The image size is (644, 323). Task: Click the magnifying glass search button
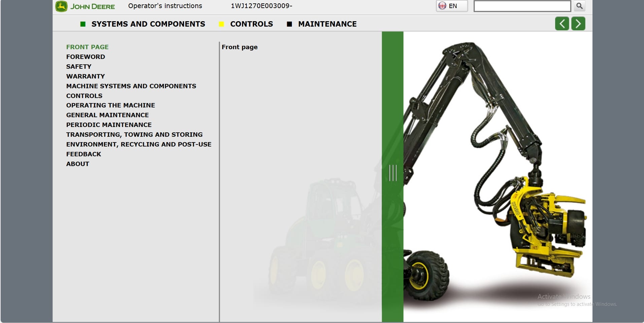[x=579, y=6]
